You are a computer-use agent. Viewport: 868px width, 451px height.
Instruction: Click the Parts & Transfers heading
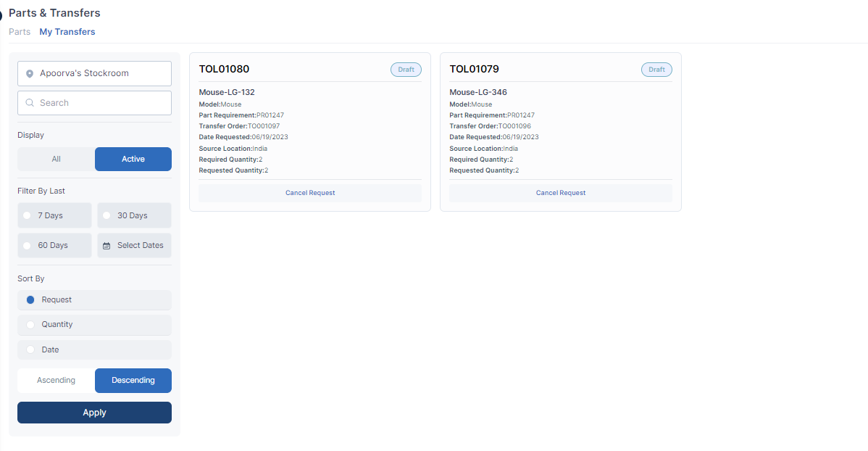[54, 13]
